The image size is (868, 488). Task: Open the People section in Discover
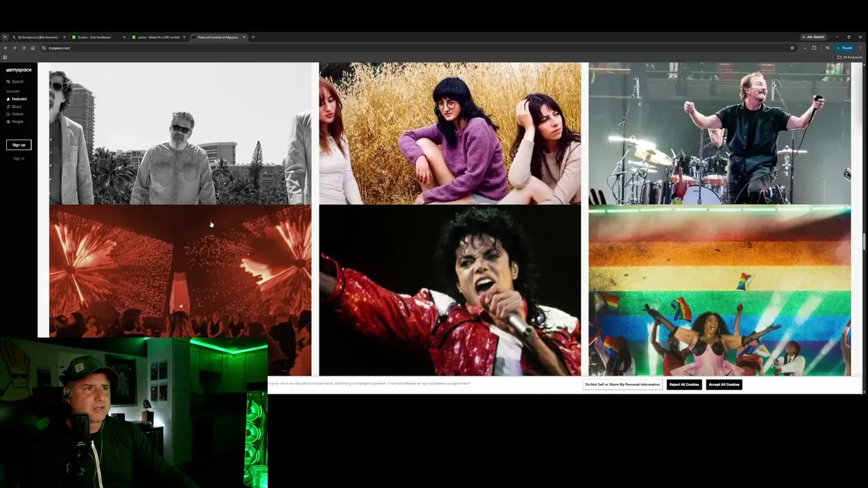[x=15, y=121]
